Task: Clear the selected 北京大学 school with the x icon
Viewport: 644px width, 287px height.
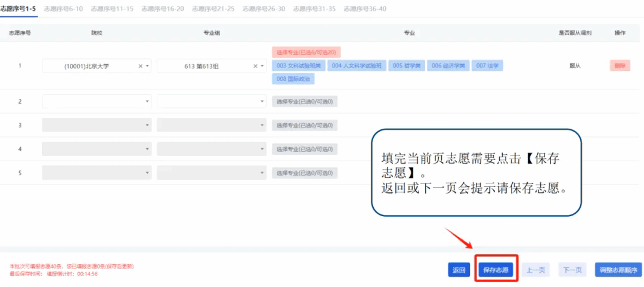Action: [141, 66]
